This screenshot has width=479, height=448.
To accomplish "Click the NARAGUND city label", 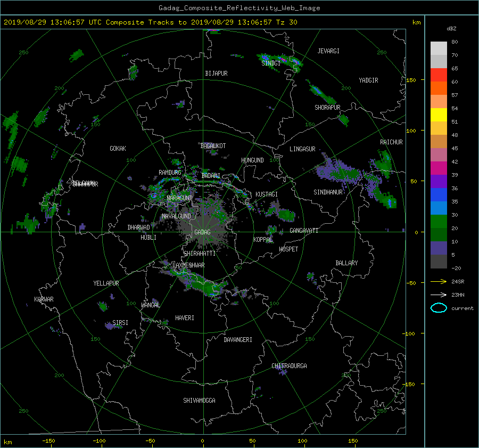I will pos(180,198).
